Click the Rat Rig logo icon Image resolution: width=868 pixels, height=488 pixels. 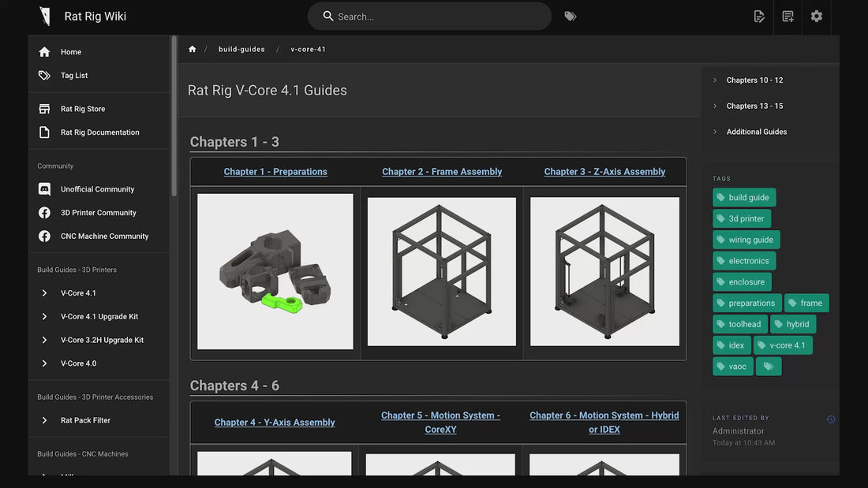pyautogui.click(x=45, y=16)
